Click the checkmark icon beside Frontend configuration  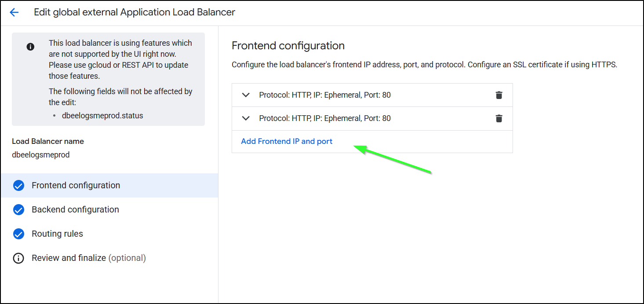pos(18,186)
